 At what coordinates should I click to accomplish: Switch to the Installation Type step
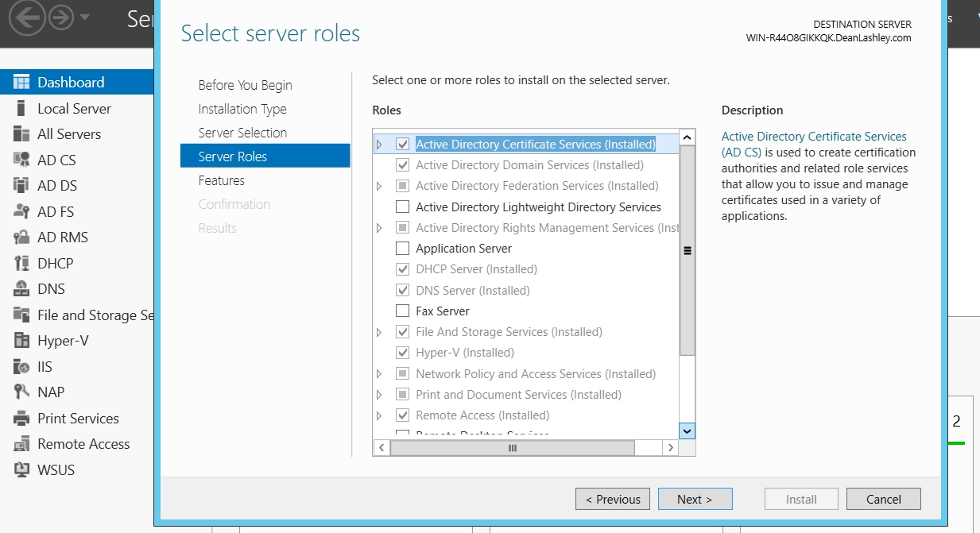pyautogui.click(x=242, y=109)
